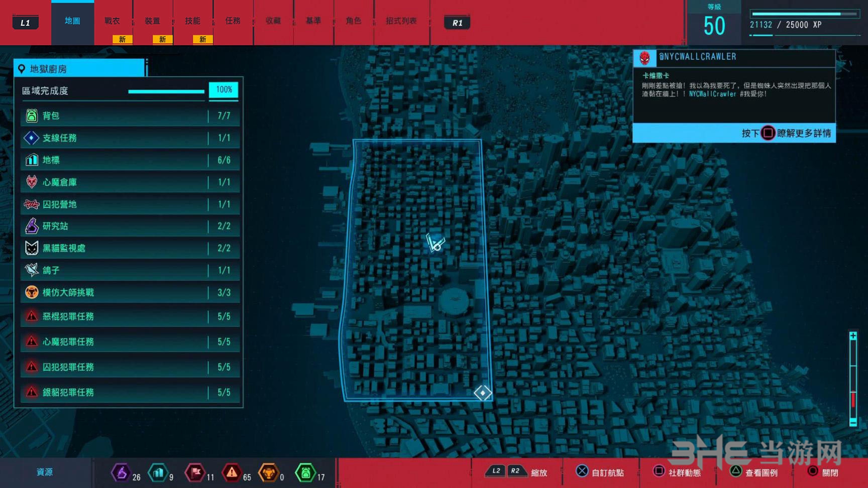The image size is (868, 488).
Task: Click the 卡維撒卡 poster name
Action: click(x=656, y=76)
